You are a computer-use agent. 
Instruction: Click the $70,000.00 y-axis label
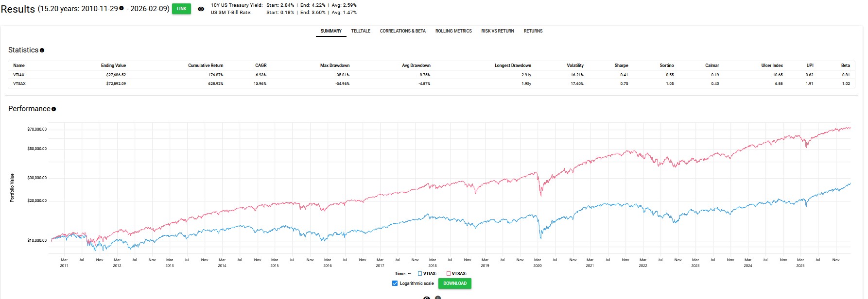click(x=37, y=130)
